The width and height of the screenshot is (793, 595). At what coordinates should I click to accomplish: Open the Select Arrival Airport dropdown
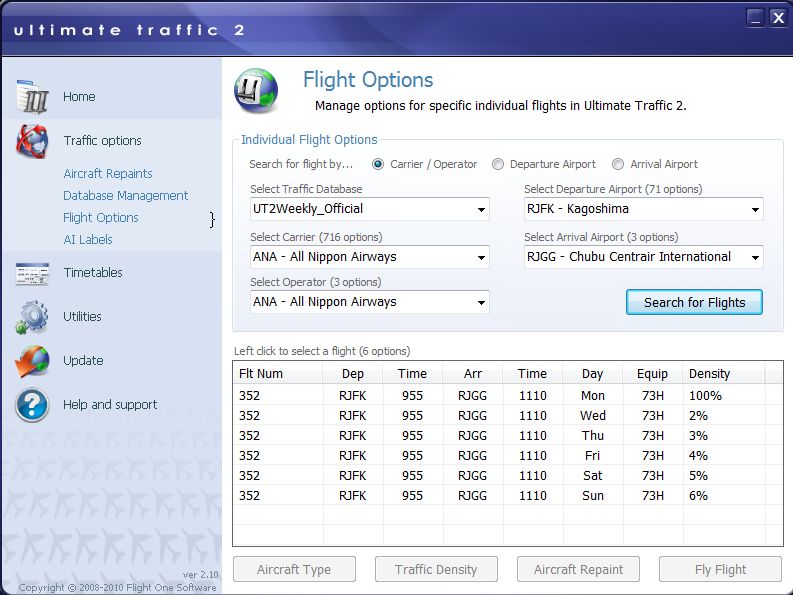pyautogui.click(x=643, y=257)
